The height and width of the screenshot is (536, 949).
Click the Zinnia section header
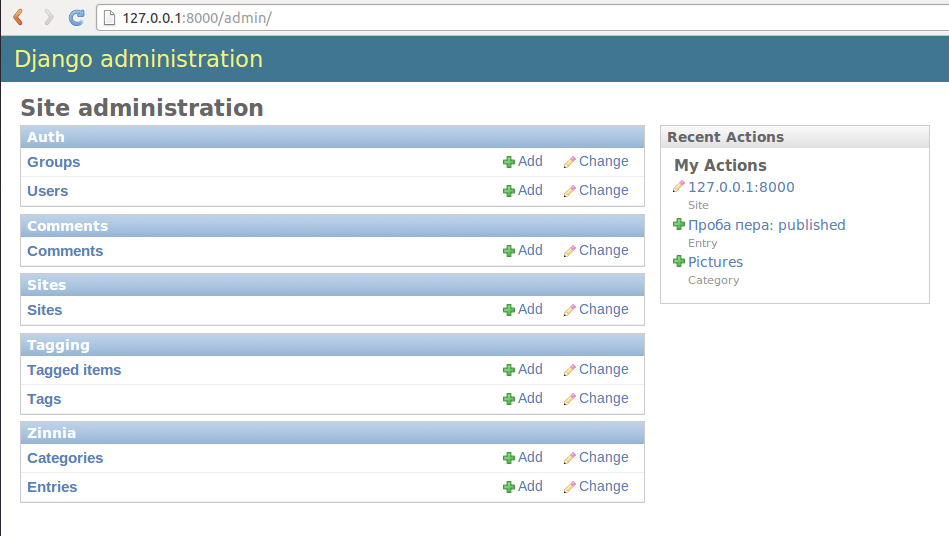tap(332, 433)
